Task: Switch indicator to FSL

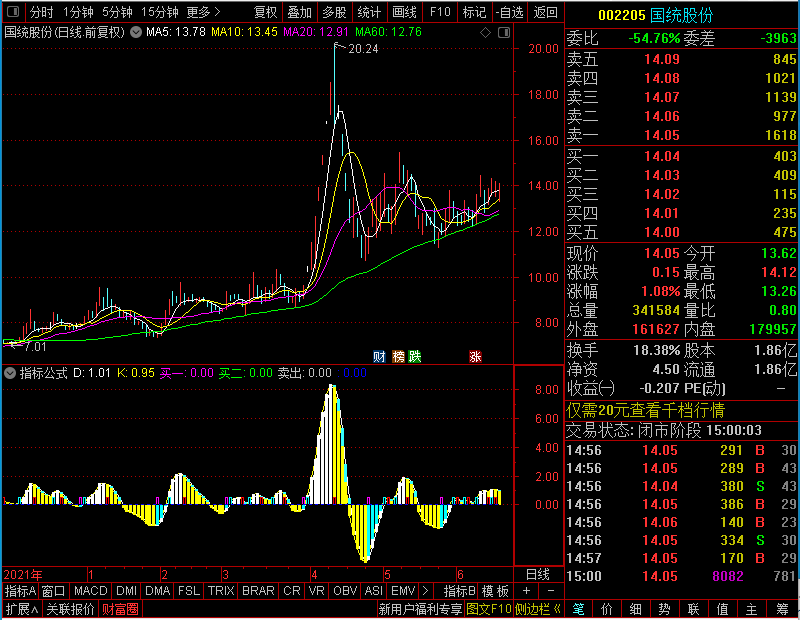Action: click(189, 591)
